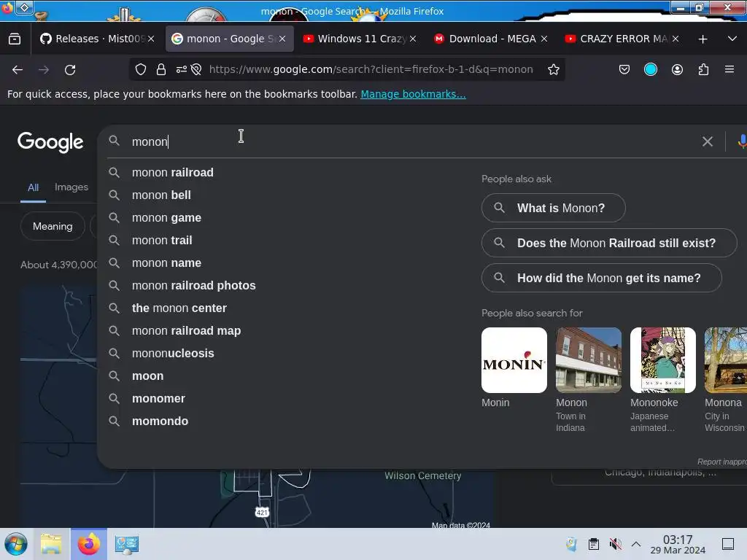
Task: Start Google voice search microphone
Action: coord(742,141)
